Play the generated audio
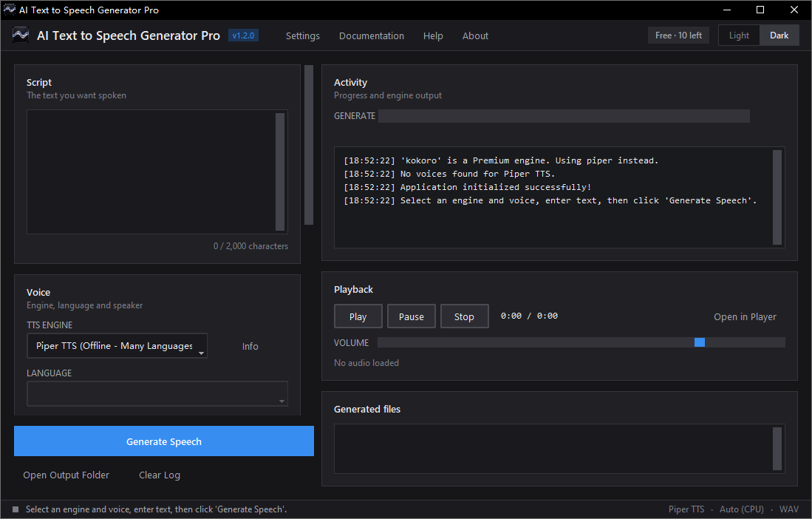 coord(358,316)
